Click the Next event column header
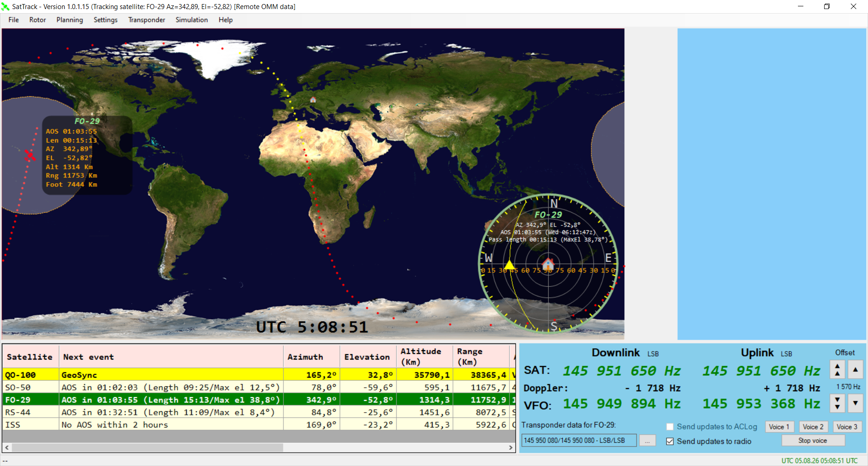The image size is (868, 466). pyautogui.click(x=171, y=357)
